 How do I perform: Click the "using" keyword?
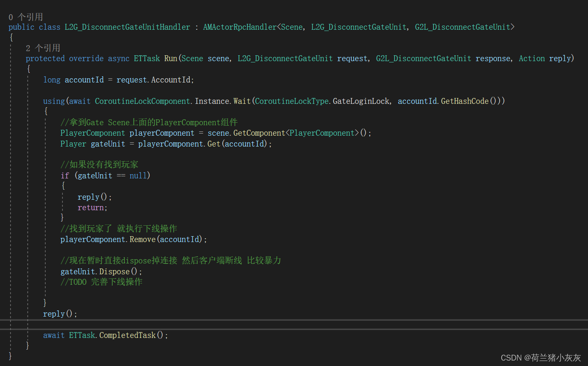click(x=54, y=101)
